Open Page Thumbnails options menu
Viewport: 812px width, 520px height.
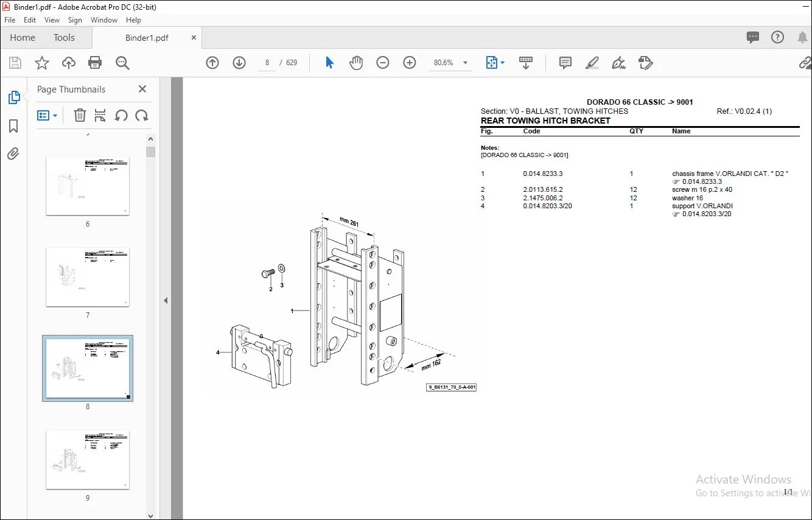pos(47,115)
